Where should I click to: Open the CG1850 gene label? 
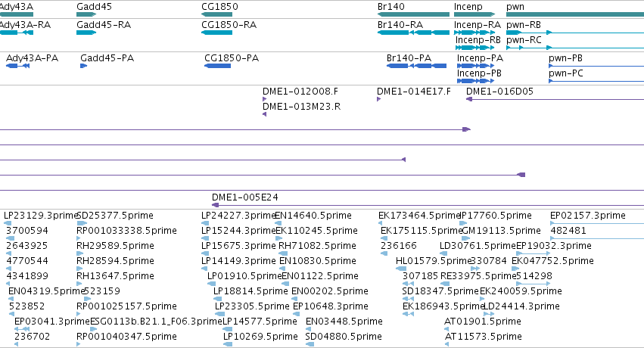coord(219,7)
